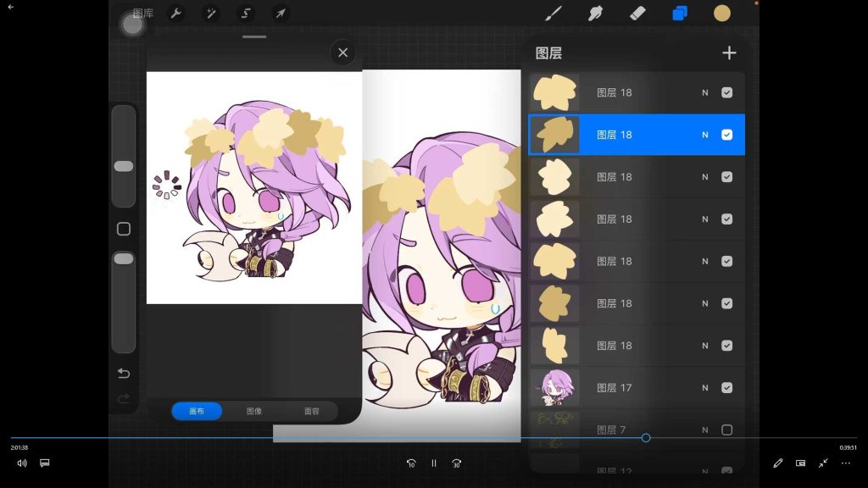Choose the Smudge finger tool

595,14
